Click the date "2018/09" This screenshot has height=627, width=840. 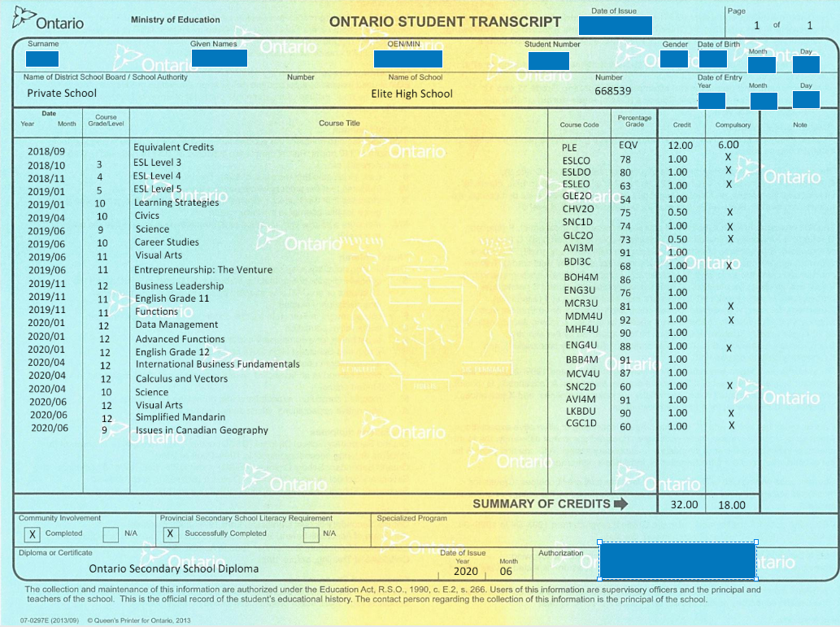point(46,151)
